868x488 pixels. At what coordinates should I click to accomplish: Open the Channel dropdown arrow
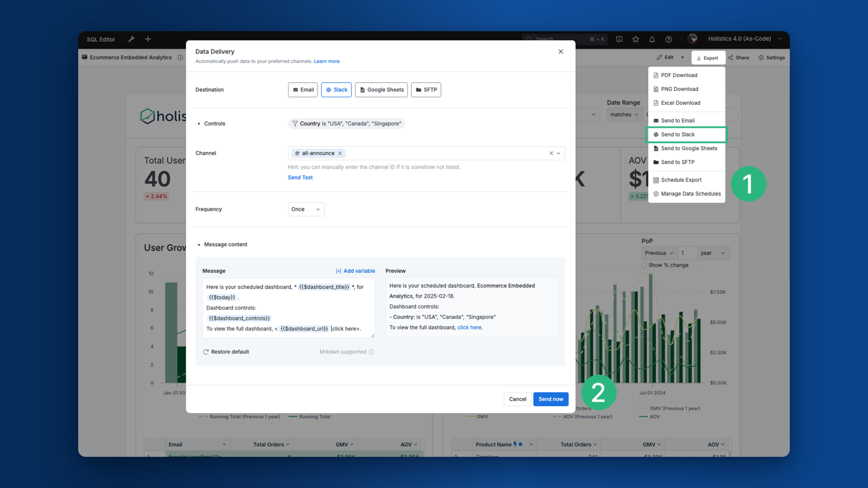559,153
